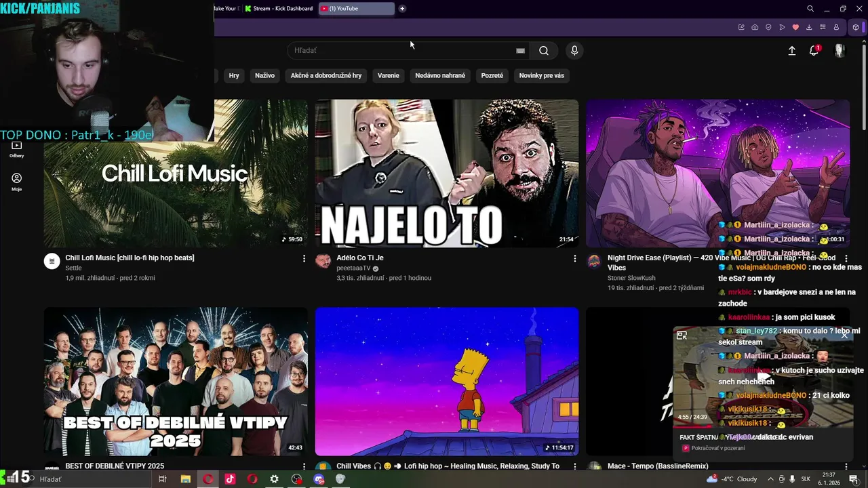Click the browser profile person icon

[836, 27]
